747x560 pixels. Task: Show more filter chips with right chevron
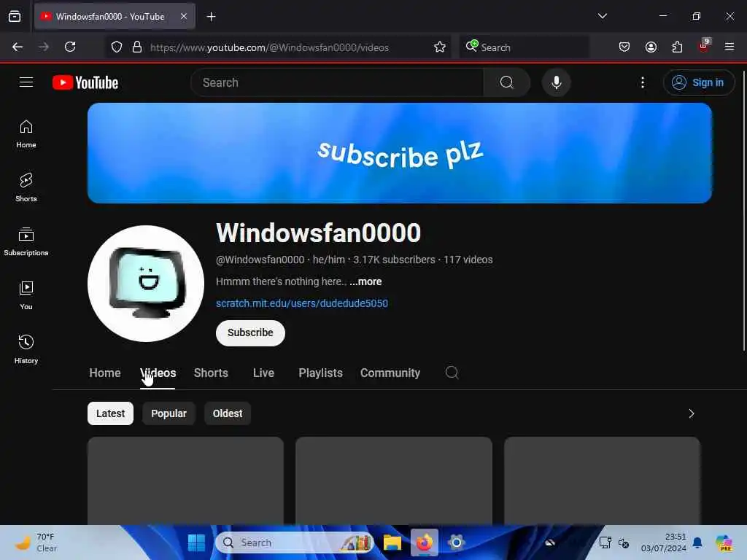(x=692, y=413)
